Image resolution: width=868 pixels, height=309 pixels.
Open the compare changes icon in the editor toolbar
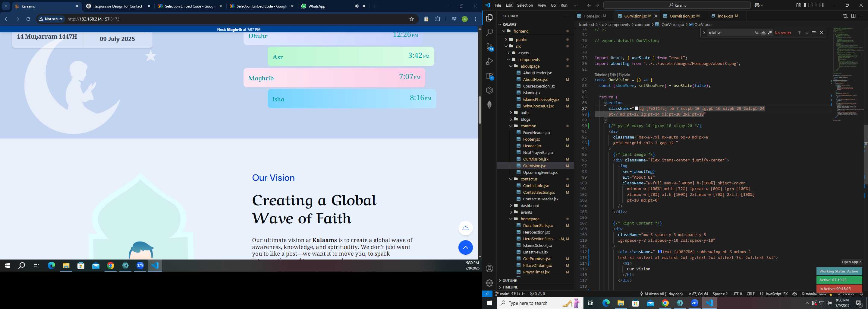click(x=845, y=16)
